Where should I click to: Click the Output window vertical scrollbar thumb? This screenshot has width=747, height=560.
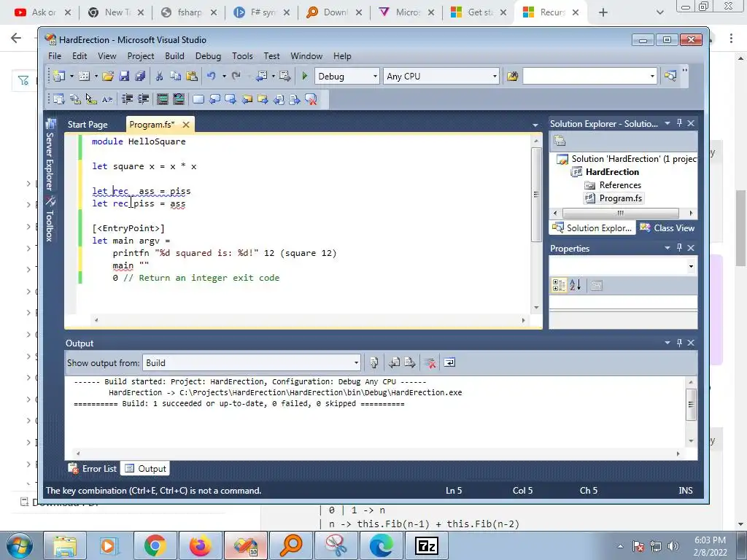691,404
